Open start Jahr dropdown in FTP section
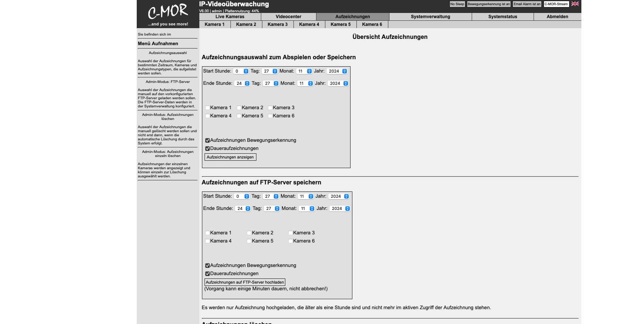The image size is (644, 324). pos(339,196)
